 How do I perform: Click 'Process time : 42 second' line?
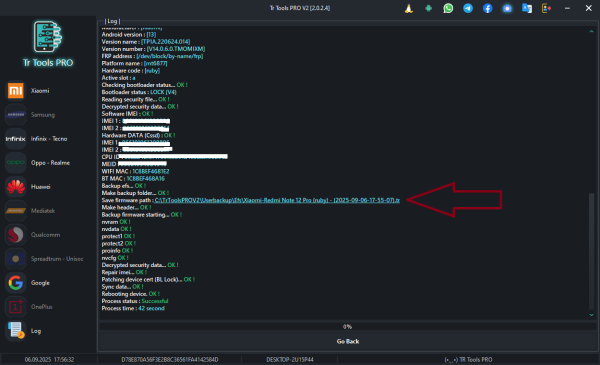point(133,308)
